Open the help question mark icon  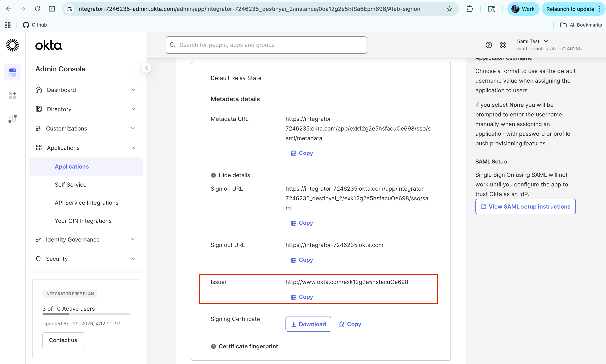pos(489,45)
